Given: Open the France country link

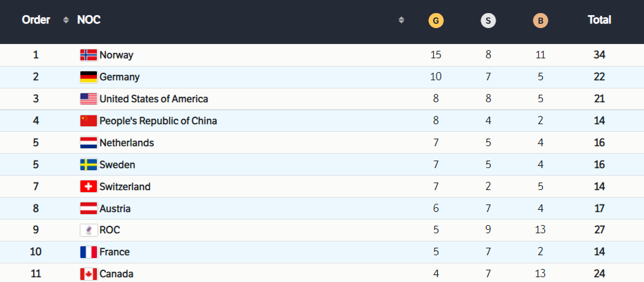Looking at the screenshot, I should (114, 252).
